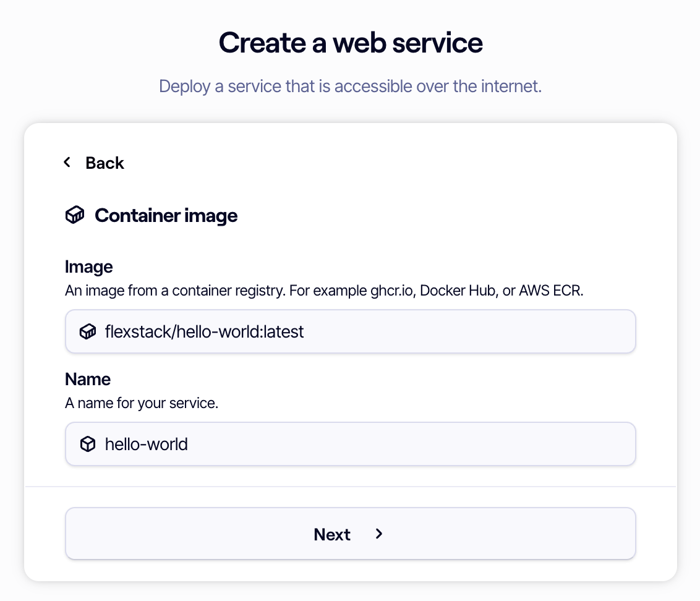Click the left chevron next to Back

click(67, 162)
